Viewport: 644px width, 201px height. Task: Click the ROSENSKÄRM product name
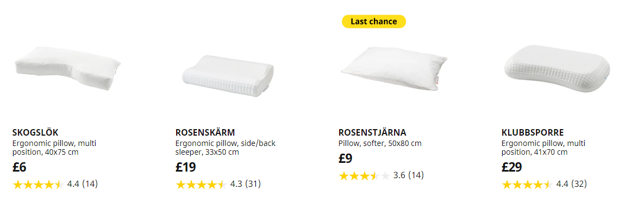[205, 132]
